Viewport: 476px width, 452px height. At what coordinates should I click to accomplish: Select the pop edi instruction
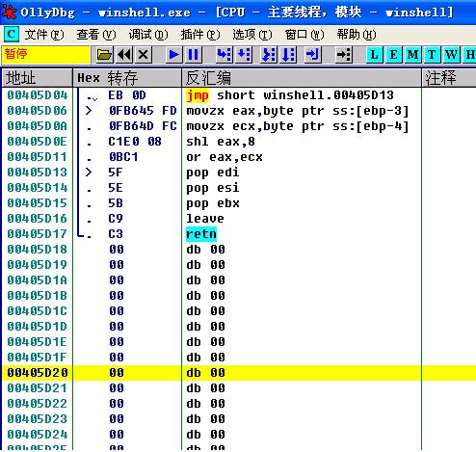[x=213, y=173]
